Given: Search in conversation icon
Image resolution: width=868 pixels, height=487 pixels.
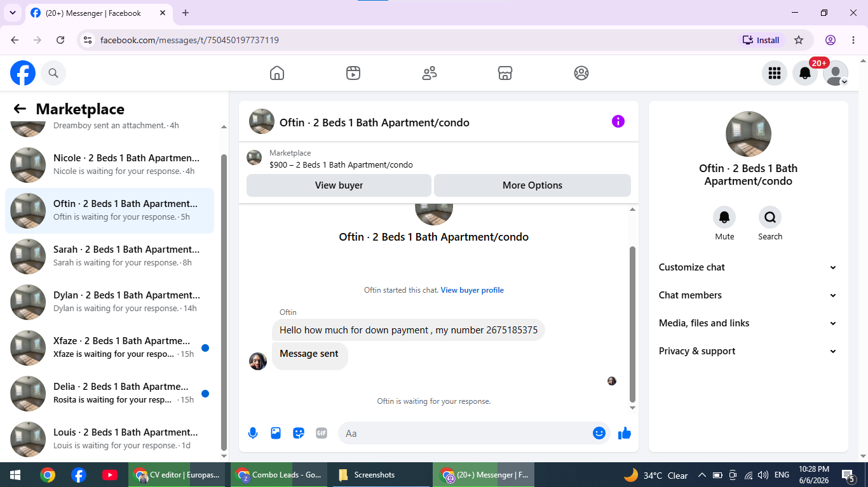Looking at the screenshot, I should [x=770, y=217].
